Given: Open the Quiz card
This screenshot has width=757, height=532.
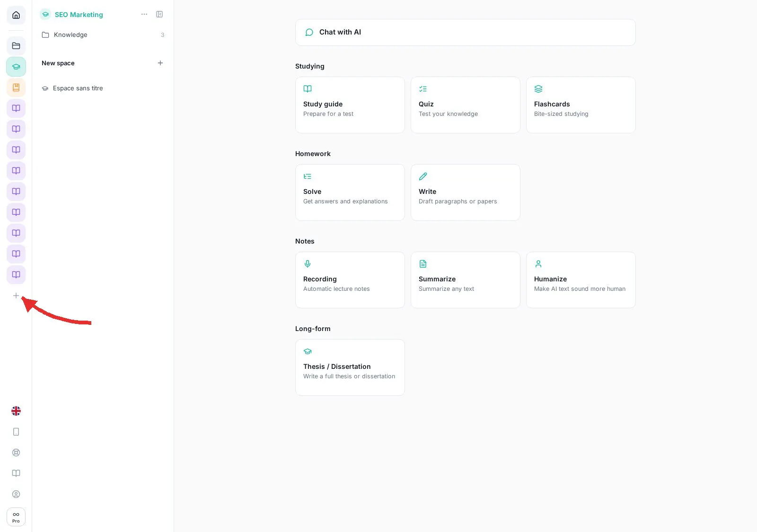Looking at the screenshot, I should (x=466, y=105).
